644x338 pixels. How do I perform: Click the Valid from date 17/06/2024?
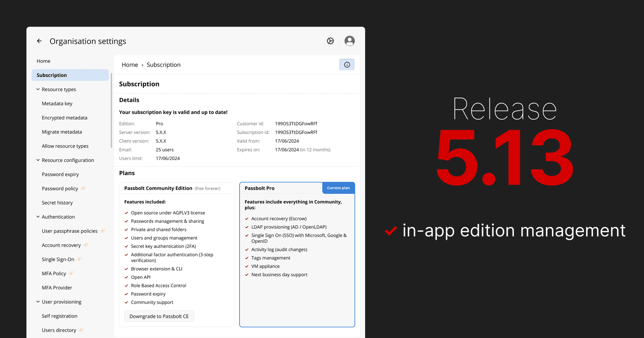(287, 141)
